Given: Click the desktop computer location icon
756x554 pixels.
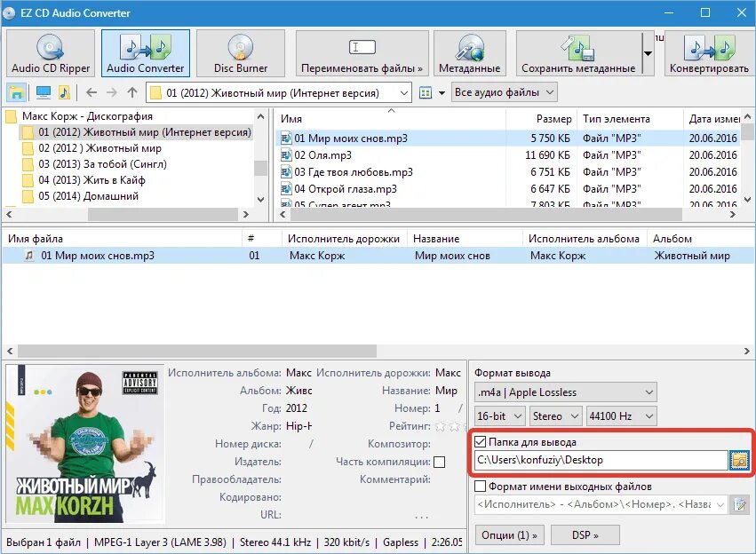Looking at the screenshot, I should pyautogui.click(x=44, y=92).
